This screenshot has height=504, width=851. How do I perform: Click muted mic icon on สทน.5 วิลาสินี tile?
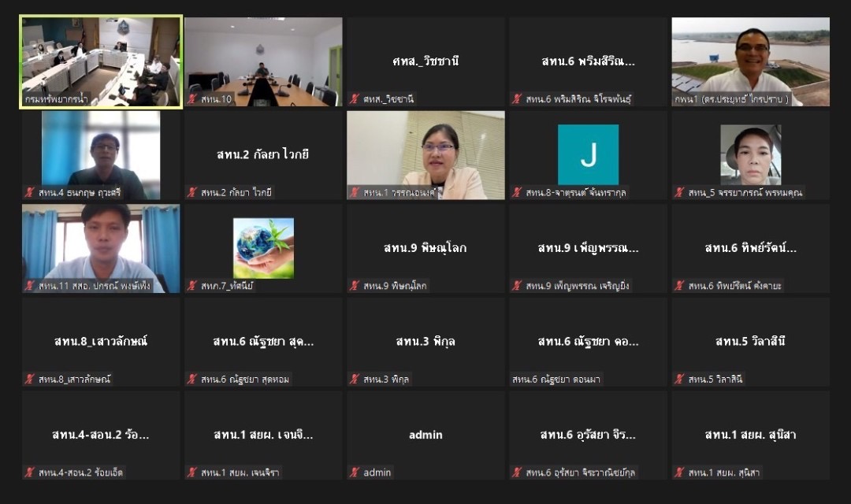(679, 380)
